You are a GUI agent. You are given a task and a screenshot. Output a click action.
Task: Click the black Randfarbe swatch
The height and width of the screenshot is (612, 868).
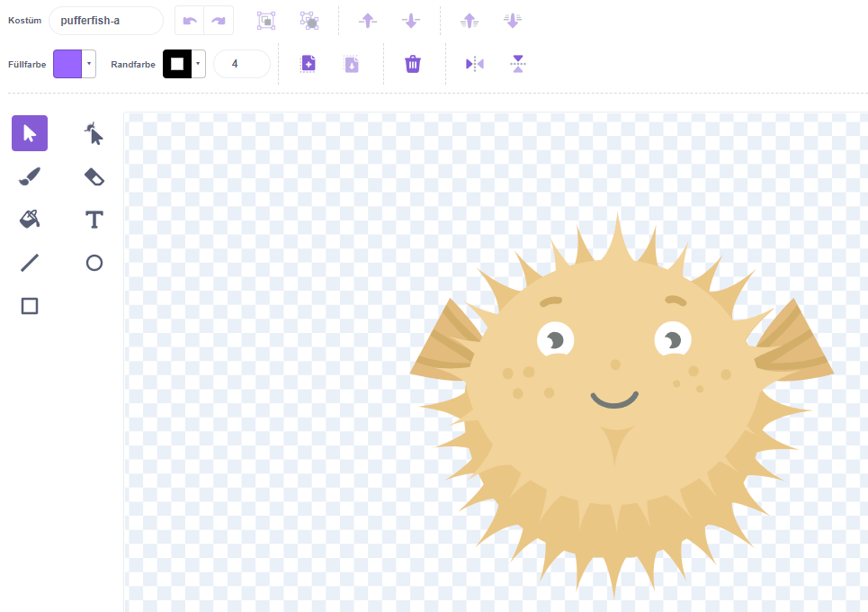[x=177, y=64]
